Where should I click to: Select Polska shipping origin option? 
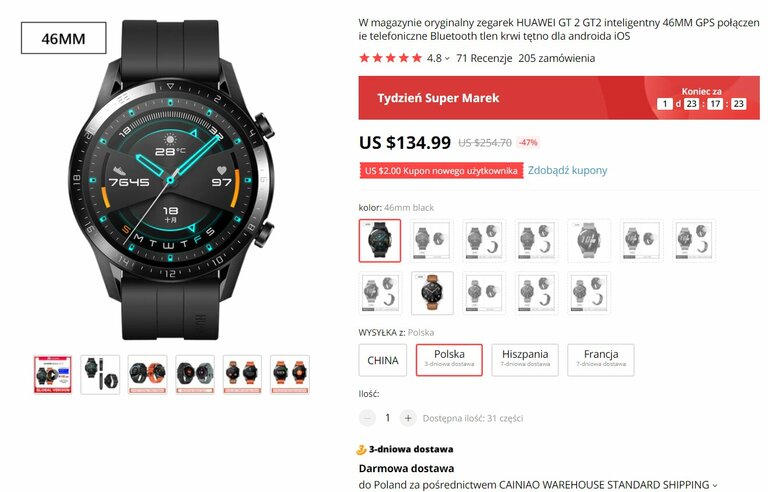tap(449, 360)
